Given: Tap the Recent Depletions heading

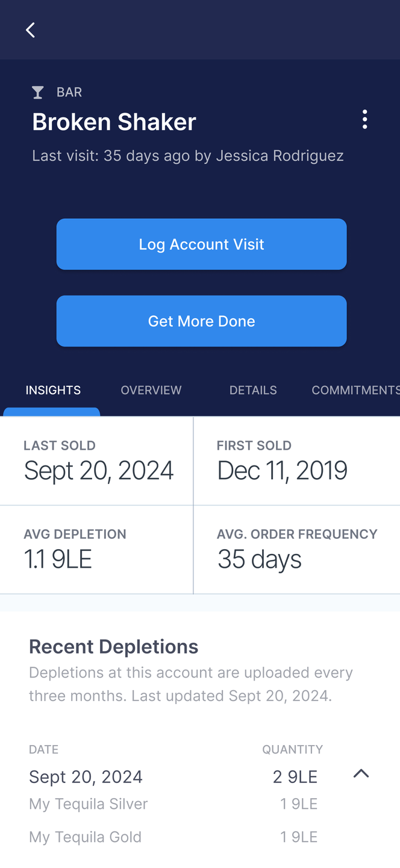Looking at the screenshot, I should [114, 647].
